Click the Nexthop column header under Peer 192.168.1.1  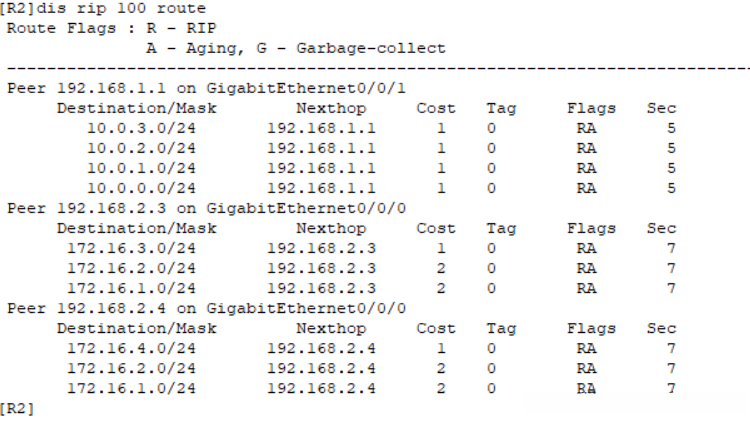pos(331,108)
